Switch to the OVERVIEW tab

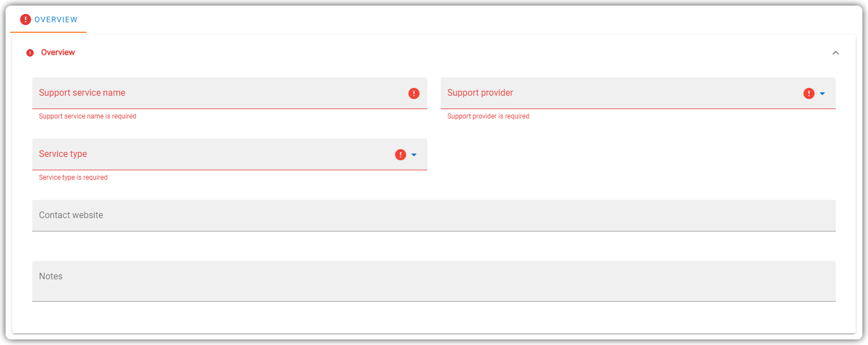pyautogui.click(x=48, y=20)
